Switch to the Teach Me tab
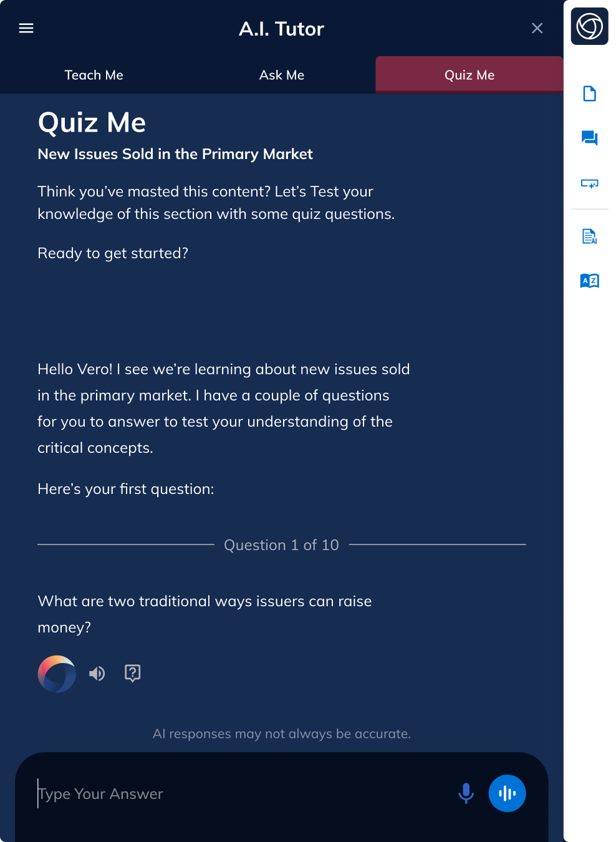 pos(94,75)
